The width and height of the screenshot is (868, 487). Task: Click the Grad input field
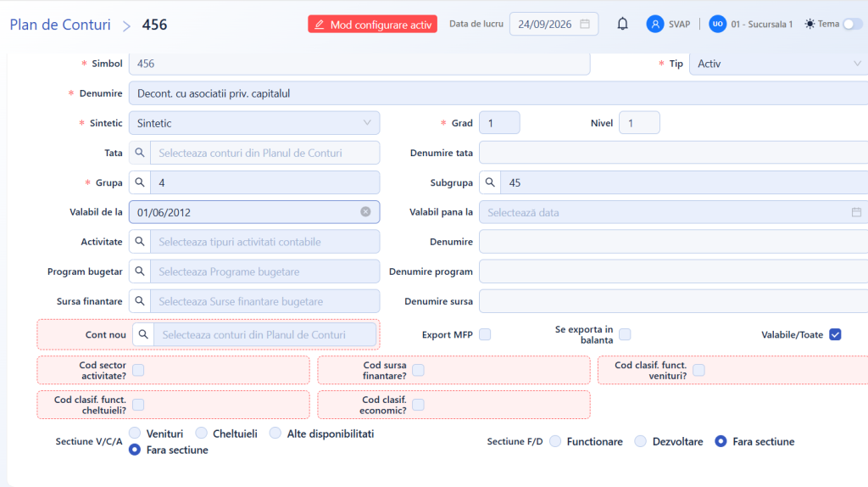click(x=499, y=123)
